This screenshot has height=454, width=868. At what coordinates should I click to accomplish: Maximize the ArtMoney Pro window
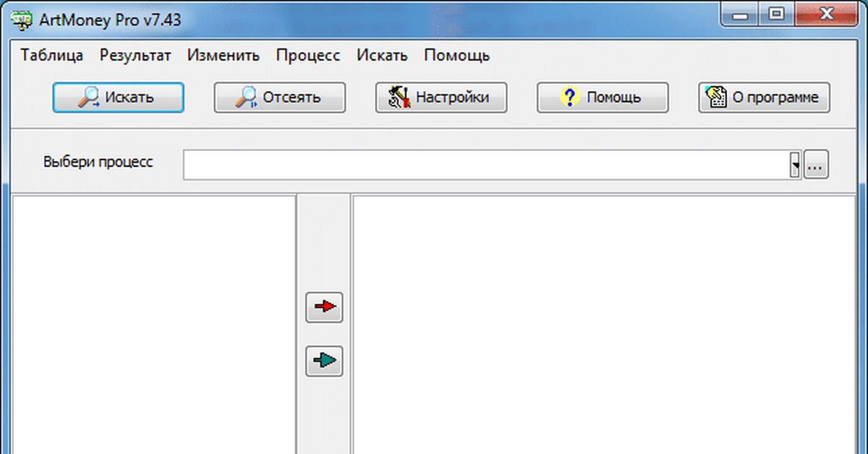pyautogui.click(x=777, y=12)
